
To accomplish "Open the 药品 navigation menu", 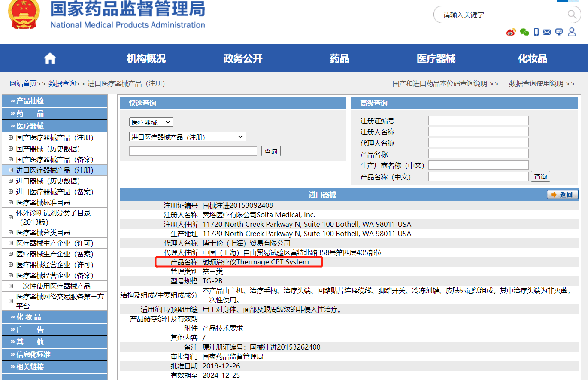I will (x=339, y=58).
